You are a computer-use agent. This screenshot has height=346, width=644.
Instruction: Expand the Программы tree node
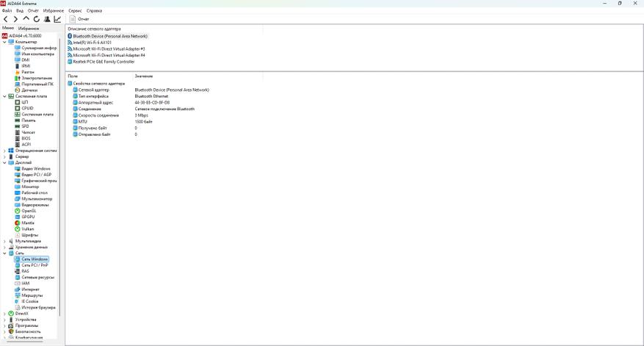tap(4, 325)
